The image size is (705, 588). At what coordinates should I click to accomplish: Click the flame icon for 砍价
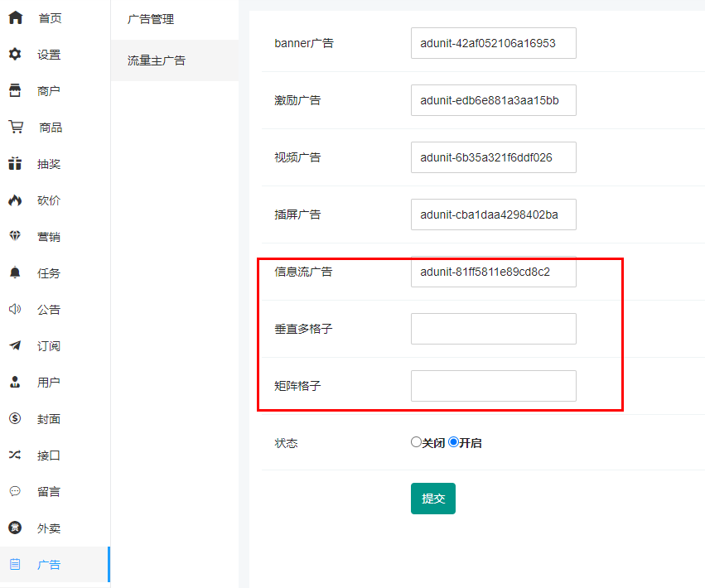[x=15, y=200]
